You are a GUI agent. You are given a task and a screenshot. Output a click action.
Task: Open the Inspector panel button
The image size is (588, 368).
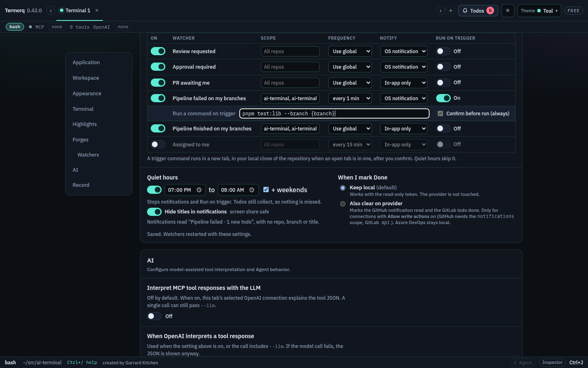[552, 363]
